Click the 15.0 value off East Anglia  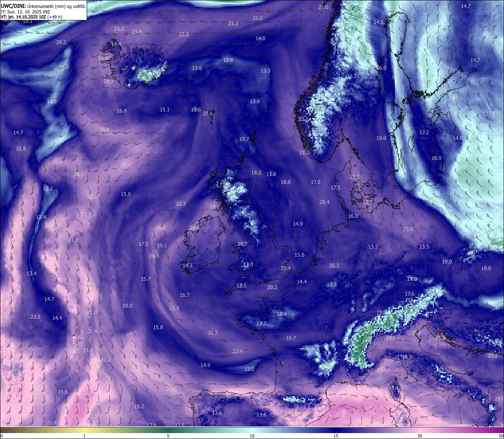pos(299,255)
